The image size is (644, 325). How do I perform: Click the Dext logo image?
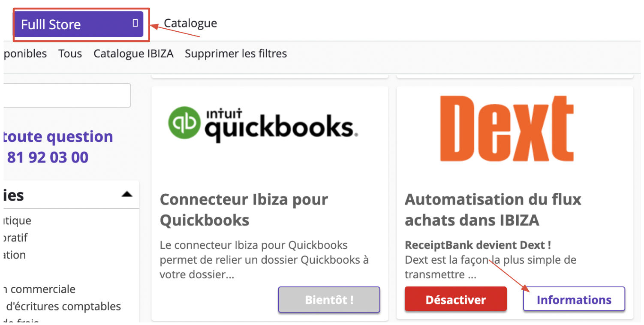click(x=507, y=129)
